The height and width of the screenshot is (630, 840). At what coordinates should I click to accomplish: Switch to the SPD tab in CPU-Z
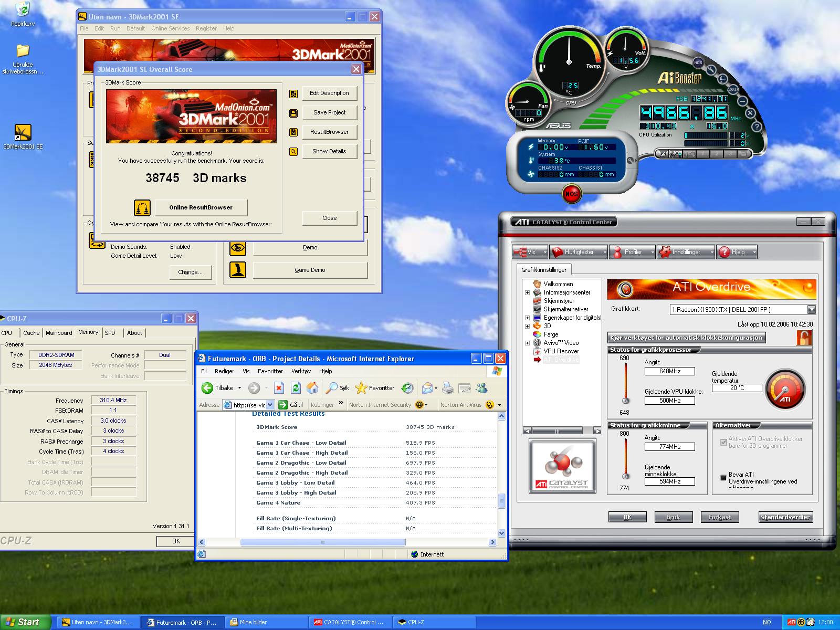[x=110, y=333]
